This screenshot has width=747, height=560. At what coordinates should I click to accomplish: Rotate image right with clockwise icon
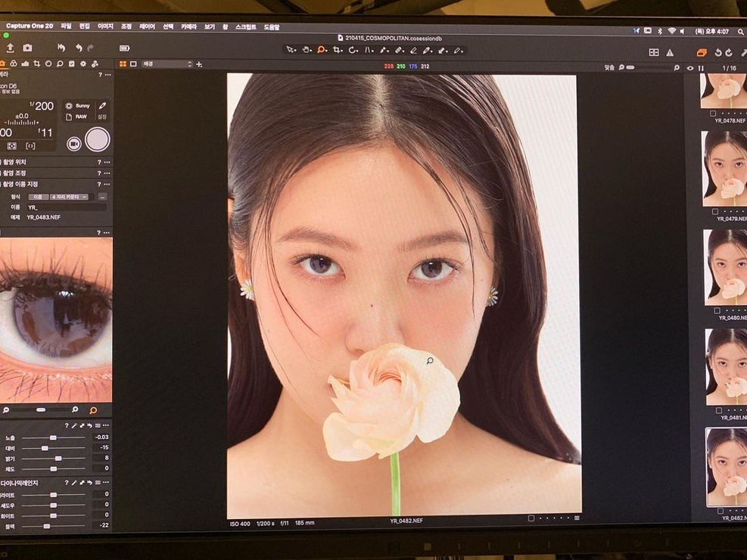[729, 53]
